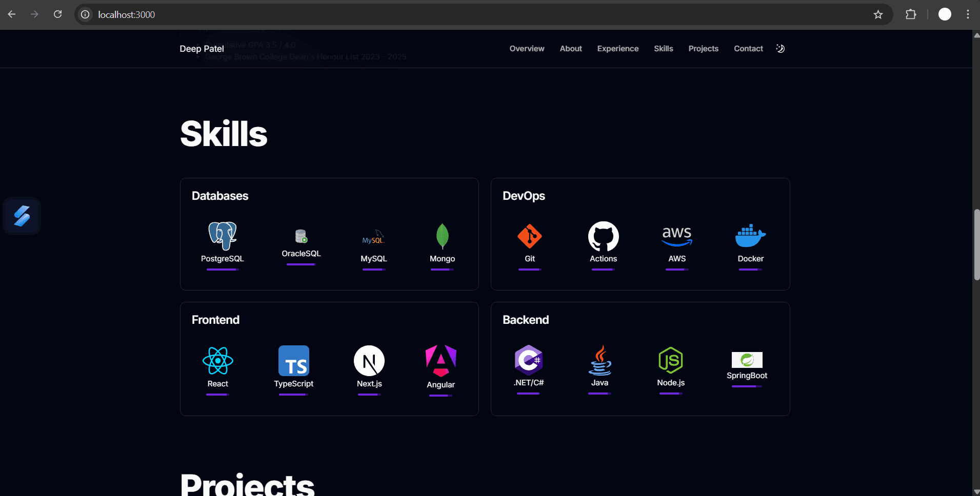Navigate to the Experience section
The height and width of the screenshot is (496, 980).
617,48
